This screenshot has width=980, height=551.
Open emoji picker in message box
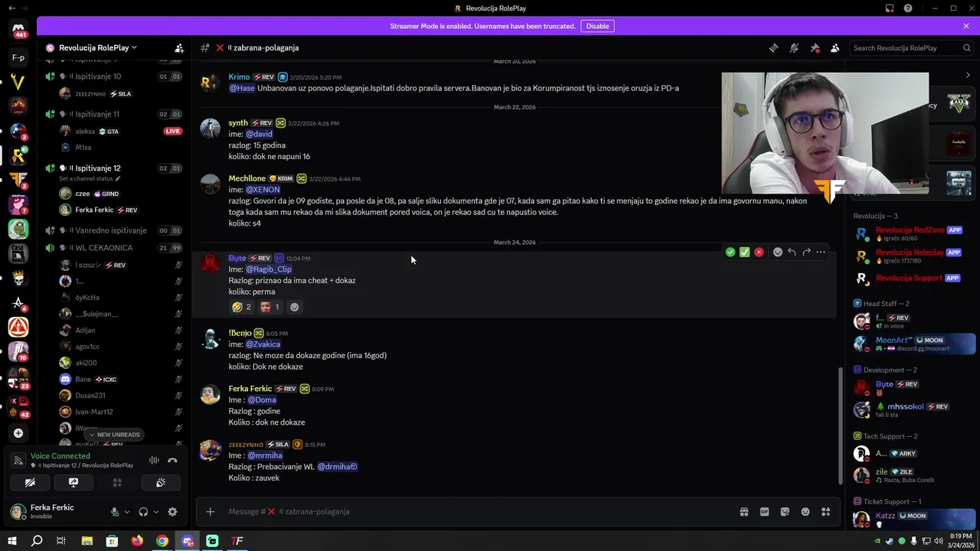[805, 512]
